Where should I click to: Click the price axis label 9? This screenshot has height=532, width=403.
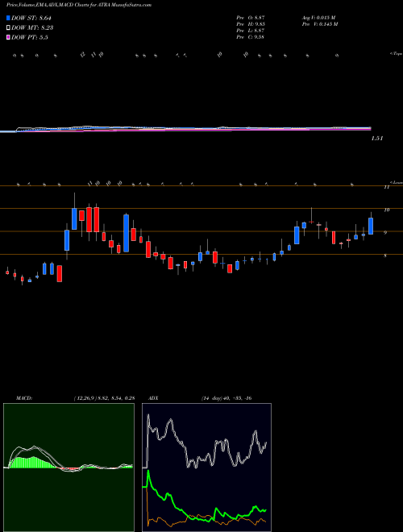(x=385, y=233)
